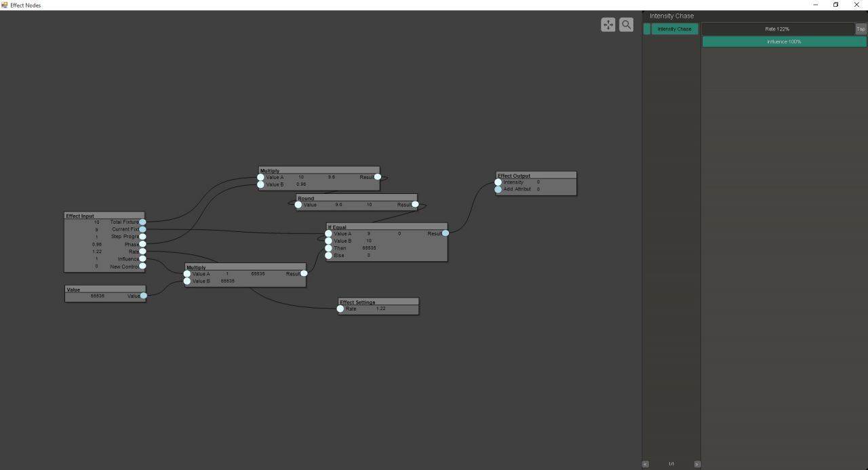The height and width of the screenshot is (470, 868).
Task: Click the magnifier zoom icon
Action: point(626,25)
